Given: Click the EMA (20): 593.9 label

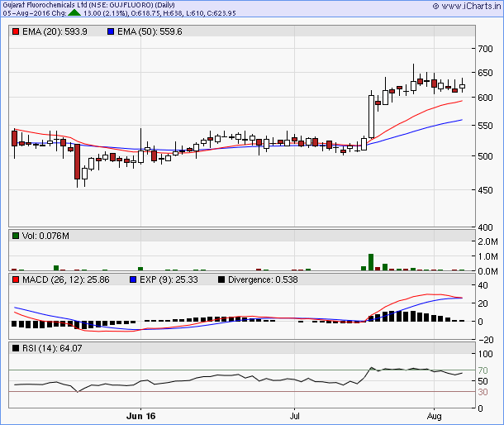Looking at the screenshot, I should (55, 31).
